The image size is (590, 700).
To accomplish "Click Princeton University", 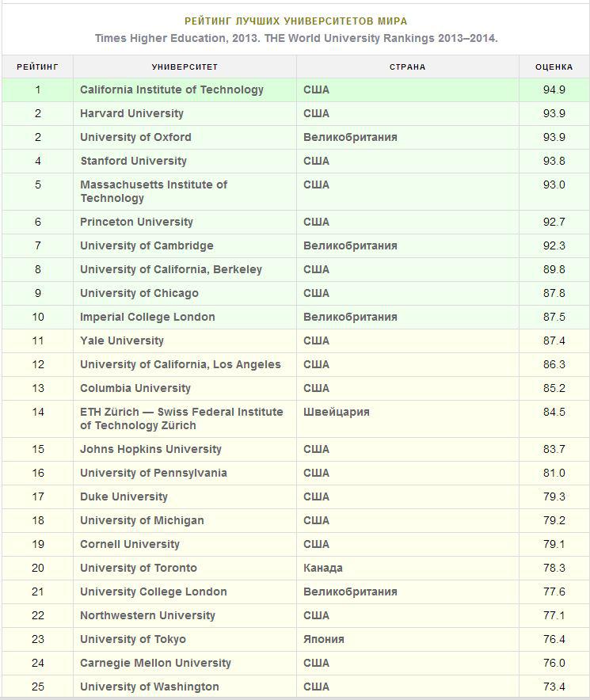I will pyautogui.click(x=136, y=222).
